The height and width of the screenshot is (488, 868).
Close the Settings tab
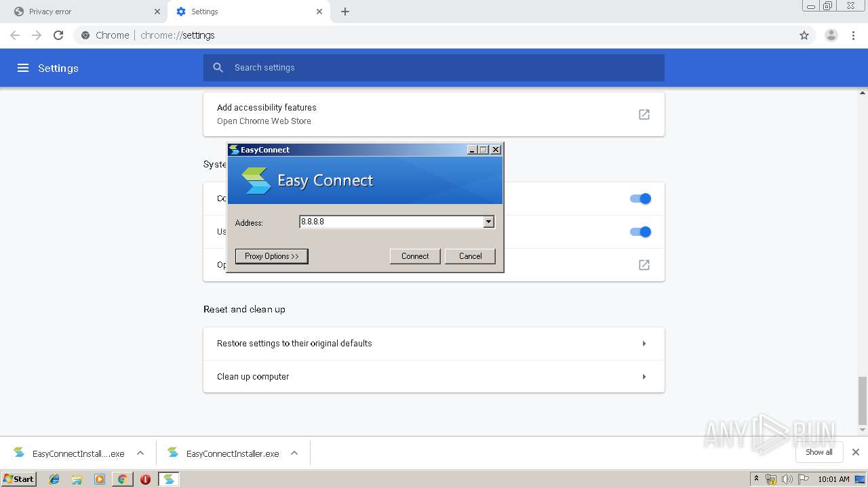[320, 12]
